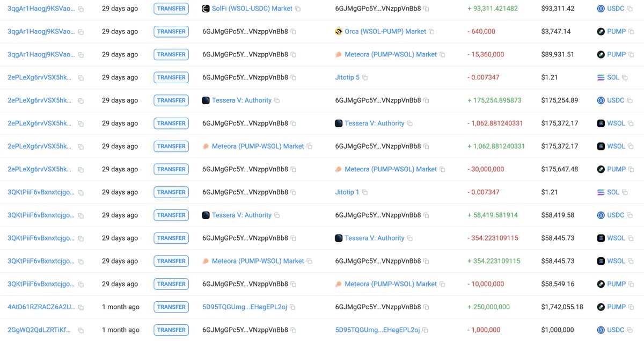Copy Meteora market address in -10,000,000 row
This screenshot has width=644, height=341.
[x=442, y=284]
